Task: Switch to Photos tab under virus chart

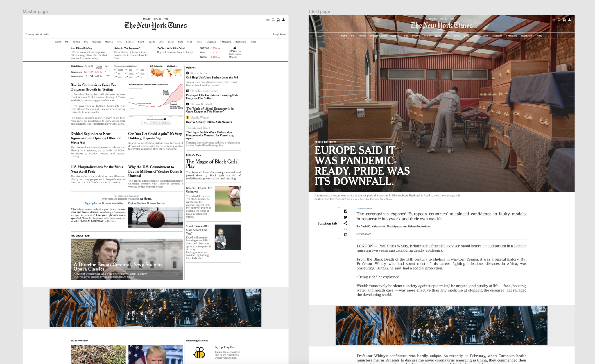Action: point(155,123)
